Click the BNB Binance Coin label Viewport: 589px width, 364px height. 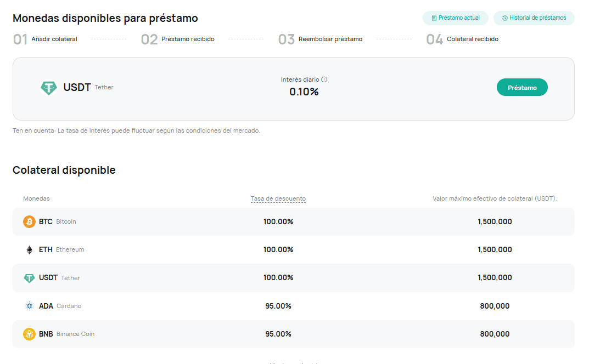(x=66, y=334)
